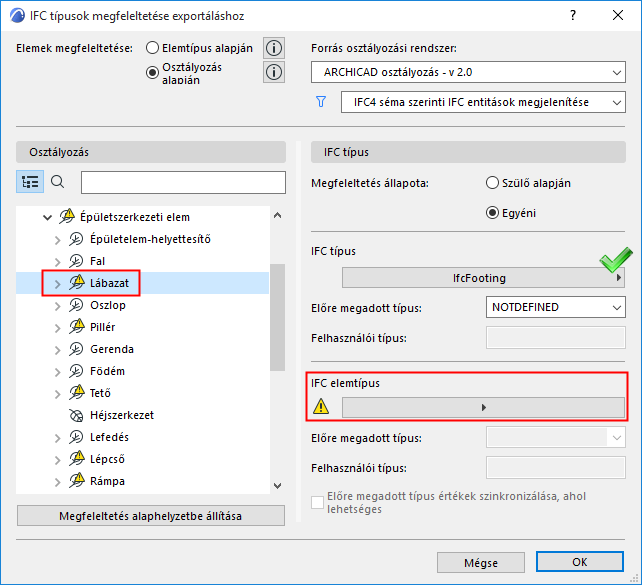Click info icon beside Osztályozás alapján
Viewport: 642px width, 585px height.
(x=273, y=72)
